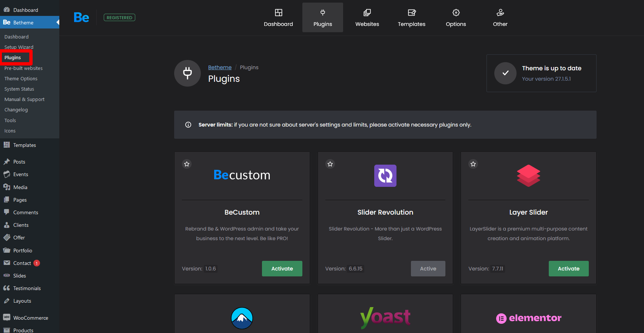644x333 pixels.
Task: Open Setup Wizard submenu item
Action: pos(19,47)
